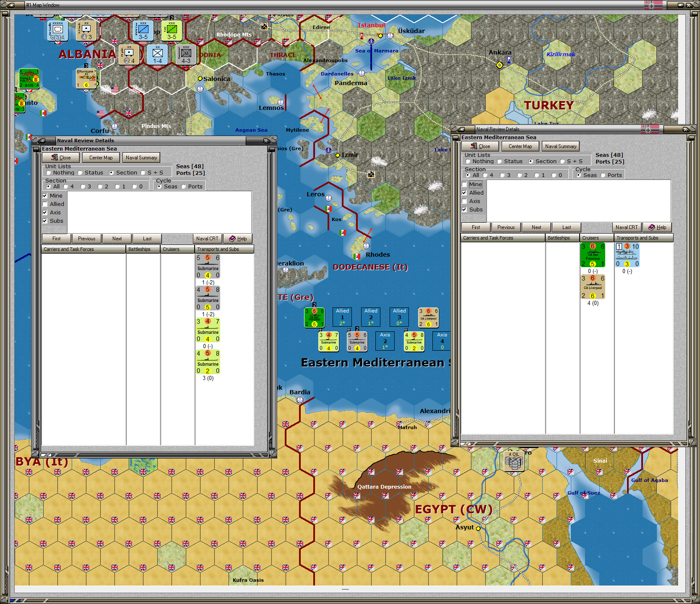Close the left Naval Review Details via Close button
Viewport: 700px width, 604px height.
click(x=61, y=158)
